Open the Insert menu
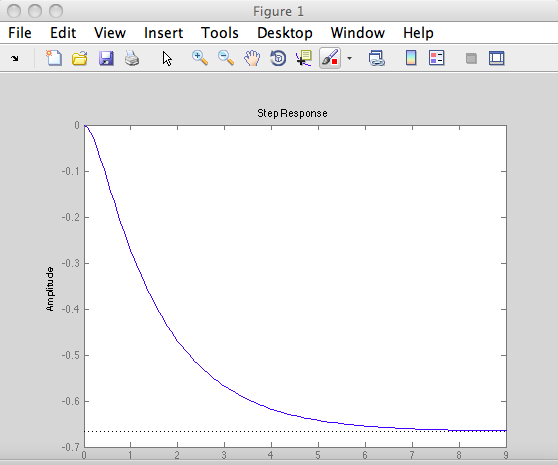Viewport: 558px width, 465px height. (163, 33)
